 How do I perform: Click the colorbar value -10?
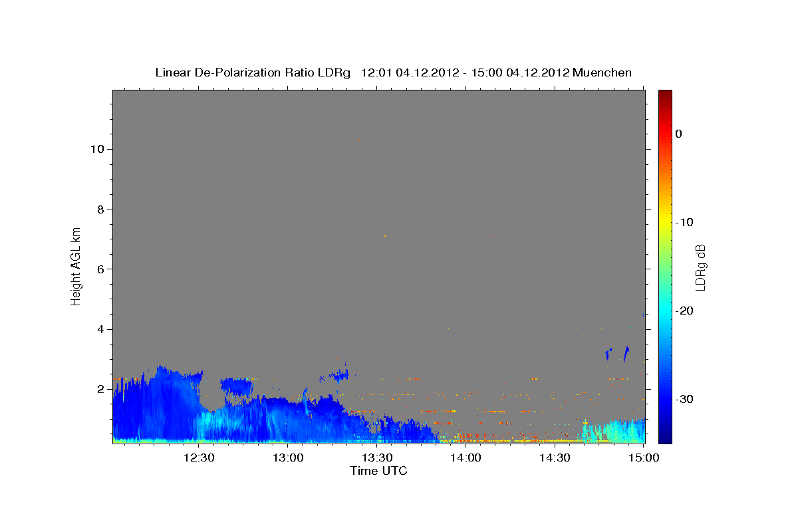[686, 222]
